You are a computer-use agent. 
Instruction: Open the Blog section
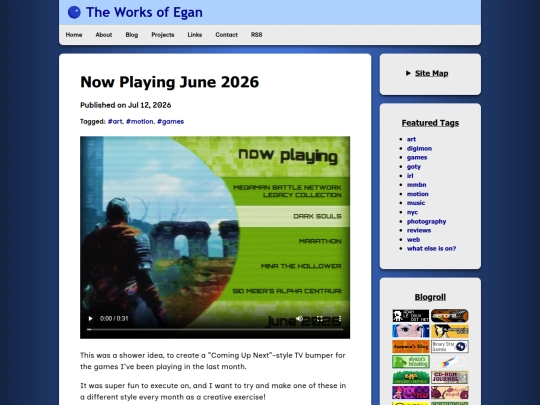pyautogui.click(x=132, y=35)
